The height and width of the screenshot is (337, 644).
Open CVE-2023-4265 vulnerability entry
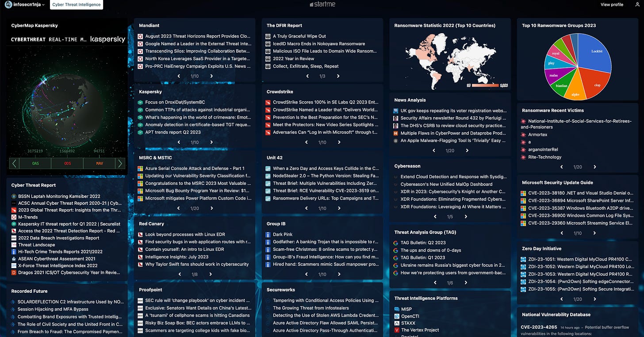tap(539, 327)
